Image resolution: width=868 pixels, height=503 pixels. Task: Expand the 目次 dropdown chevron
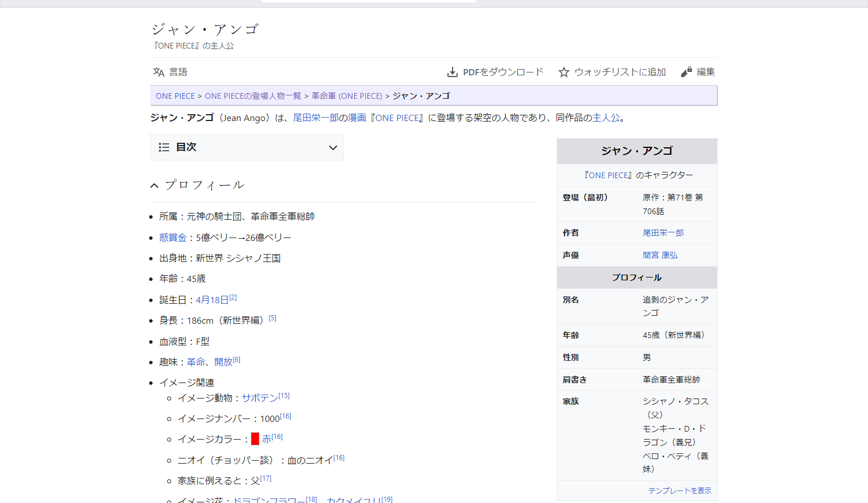tap(333, 148)
